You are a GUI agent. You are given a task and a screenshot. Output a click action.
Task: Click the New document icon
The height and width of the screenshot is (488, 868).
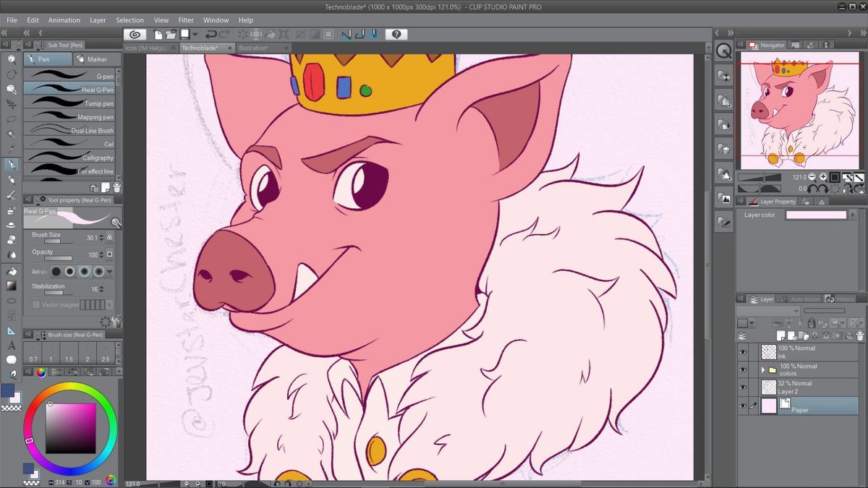156,34
